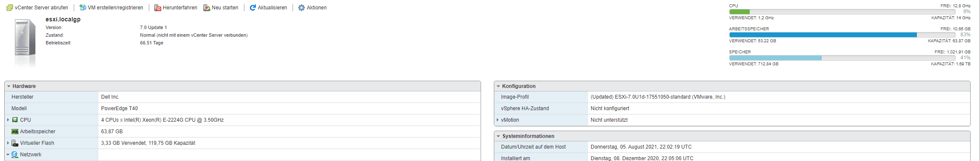Expand the Virtueller Flash row
980x161 pixels.
[8, 143]
